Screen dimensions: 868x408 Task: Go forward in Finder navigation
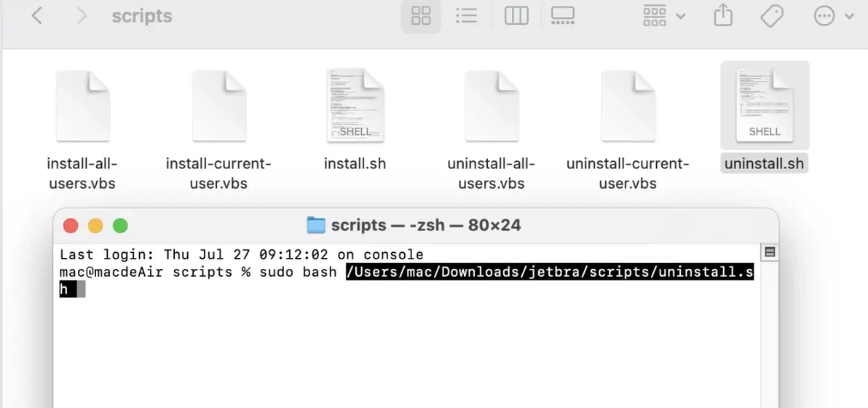click(81, 16)
